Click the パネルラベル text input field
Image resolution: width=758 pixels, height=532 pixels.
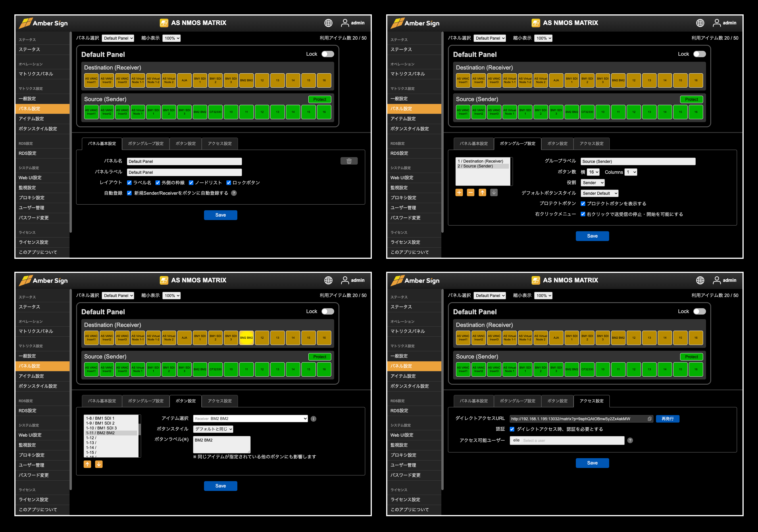pos(184,172)
